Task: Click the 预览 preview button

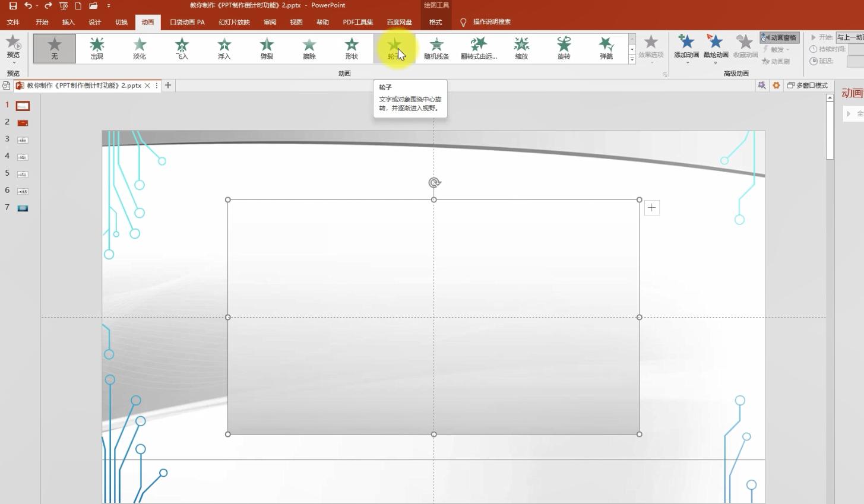Action: pyautogui.click(x=13, y=48)
